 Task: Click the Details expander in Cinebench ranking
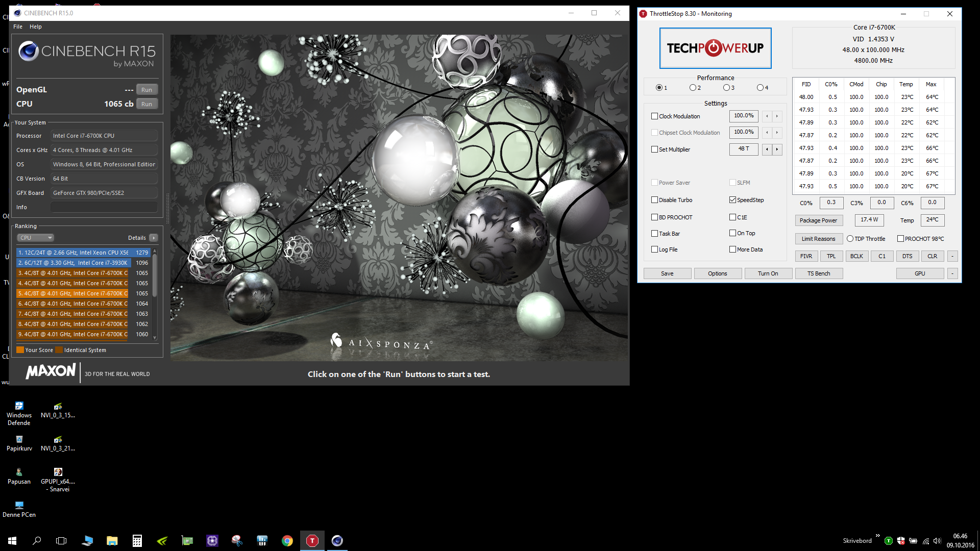click(x=153, y=237)
